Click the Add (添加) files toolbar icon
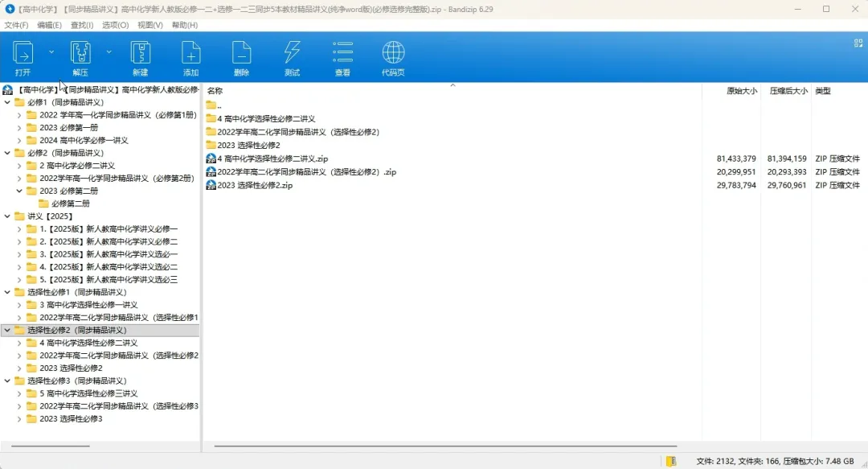This screenshot has width=868, height=469. (191, 53)
